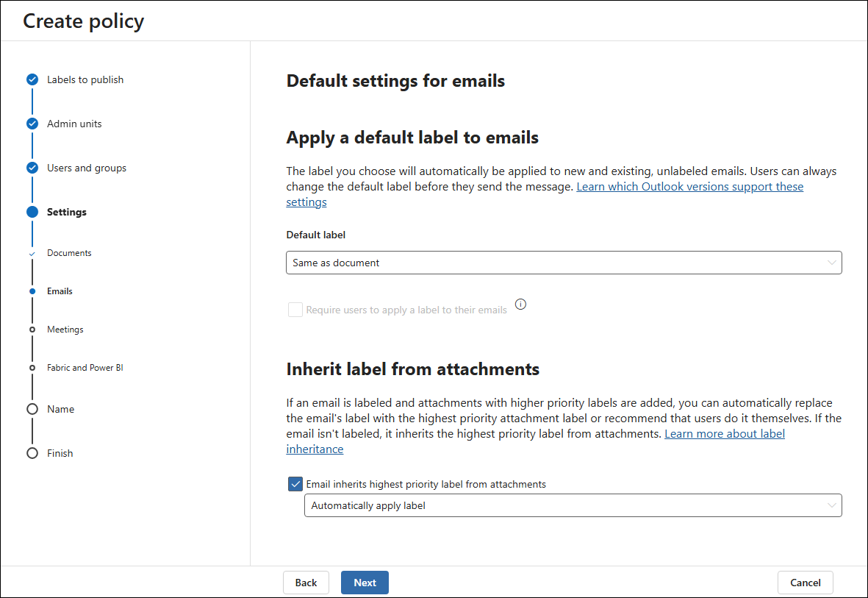The height and width of the screenshot is (598, 868).
Task: Click the info icon beside Require users checkbox
Action: coord(520,305)
